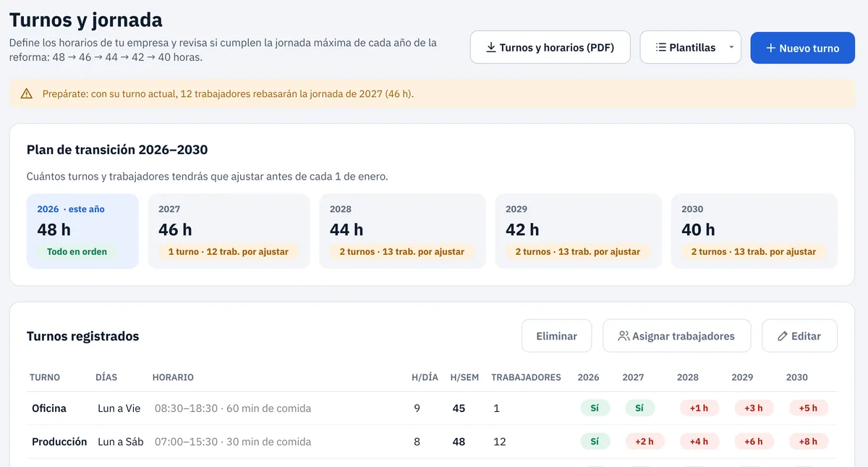Open the Plantillas dropdown arrow
Screen dimensions: 868x467
click(x=731, y=48)
